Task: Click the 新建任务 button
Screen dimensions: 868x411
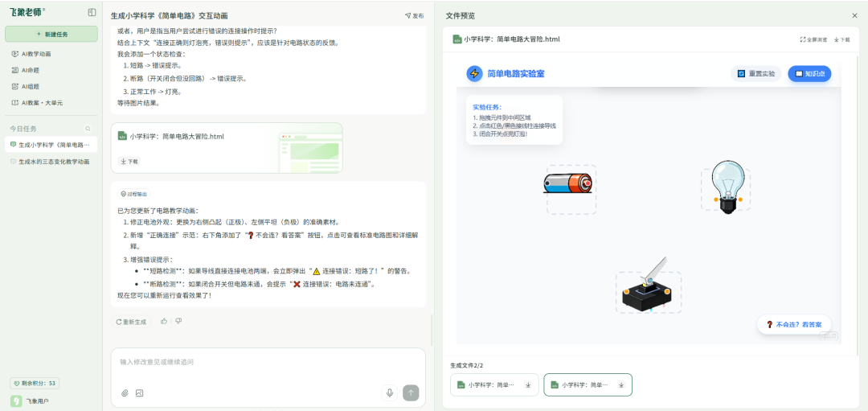Action: click(x=51, y=34)
